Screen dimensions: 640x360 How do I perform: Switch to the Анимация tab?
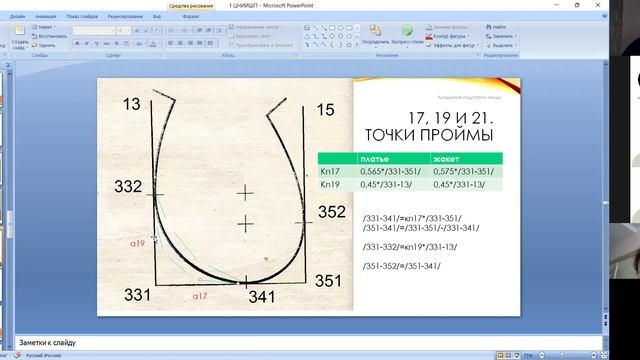[45, 16]
